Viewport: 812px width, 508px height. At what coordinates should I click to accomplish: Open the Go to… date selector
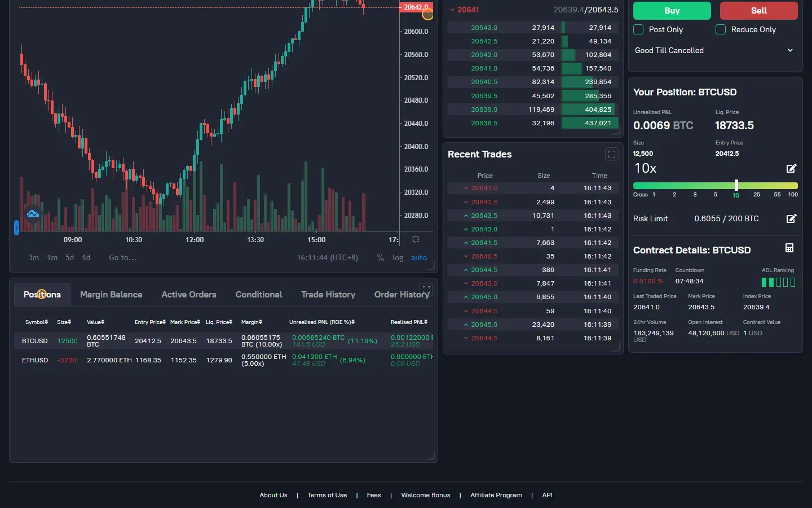tap(122, 257)
